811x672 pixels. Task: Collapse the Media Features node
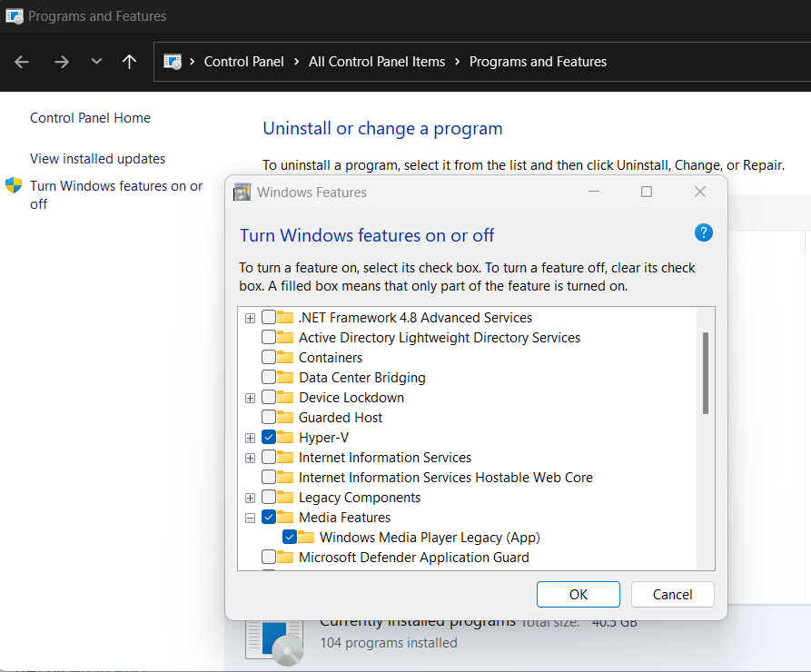[250, 519]
